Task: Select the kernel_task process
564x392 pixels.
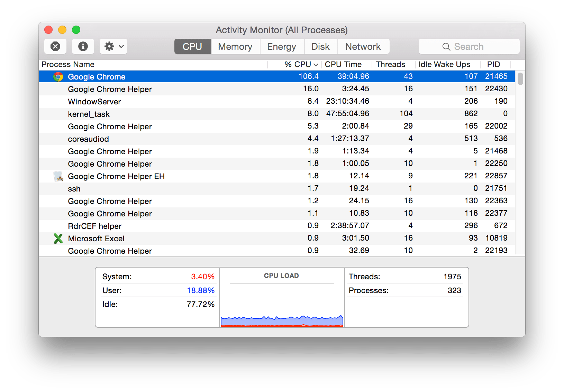Action: [x=89, y=114]
